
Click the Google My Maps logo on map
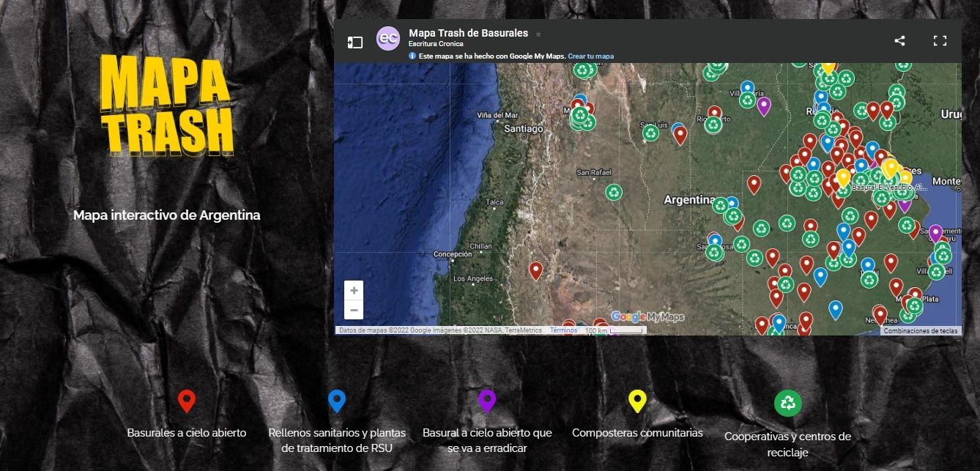[x=647, y=316]
